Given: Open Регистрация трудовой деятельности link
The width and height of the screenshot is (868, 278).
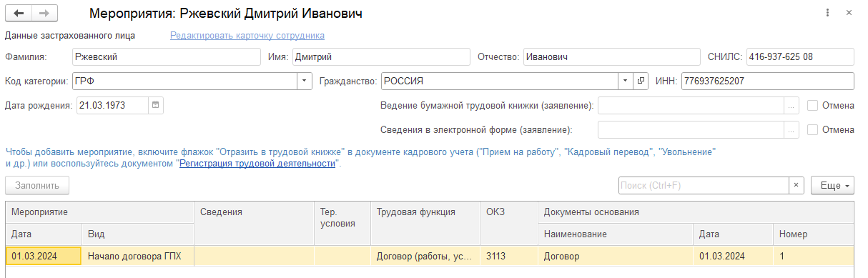Looking at the screenshot, I should pyautogui.click(x=257, y=164).
